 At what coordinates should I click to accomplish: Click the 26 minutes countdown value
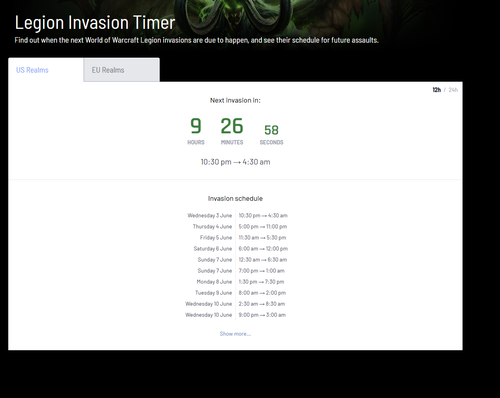[x=232, y=126]
